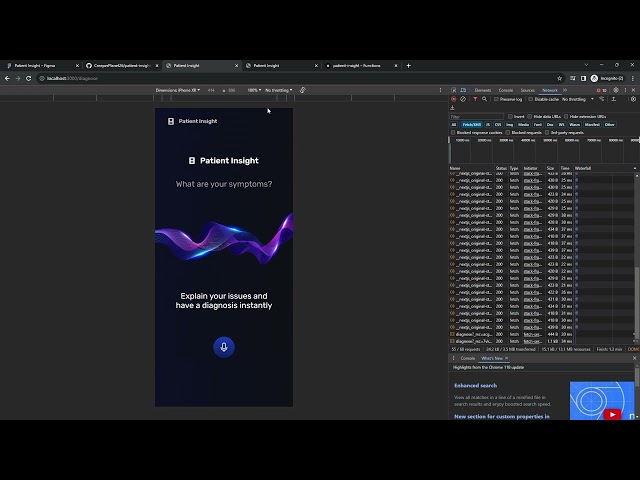Reload the page
The height and width of the screenshot is (480, 640).
tap(29, 78)
